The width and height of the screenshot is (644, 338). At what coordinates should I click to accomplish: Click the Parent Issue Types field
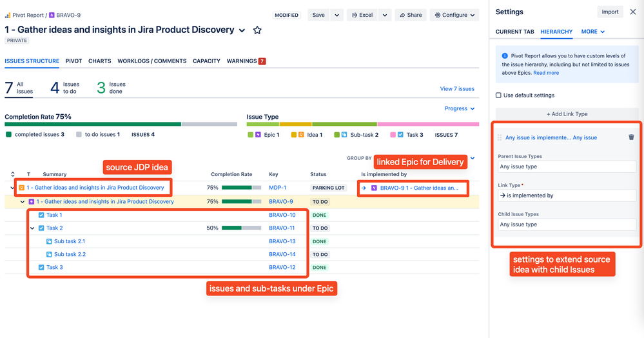(x=567, y=166)
